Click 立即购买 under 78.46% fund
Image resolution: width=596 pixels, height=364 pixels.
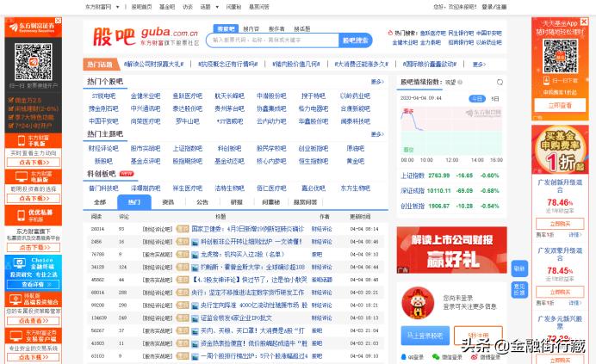(560, 224)
